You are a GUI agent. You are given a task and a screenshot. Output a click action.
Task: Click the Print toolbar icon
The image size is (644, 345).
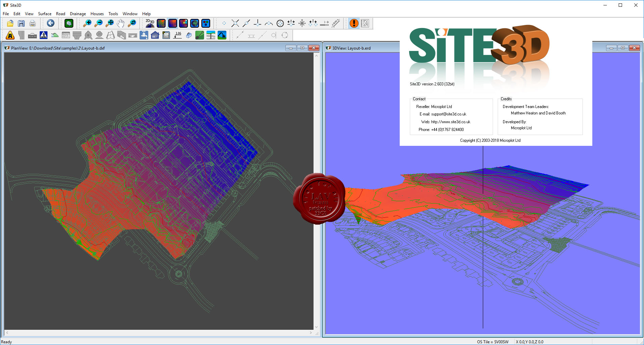pyautogui.click(x=32, y=23)
